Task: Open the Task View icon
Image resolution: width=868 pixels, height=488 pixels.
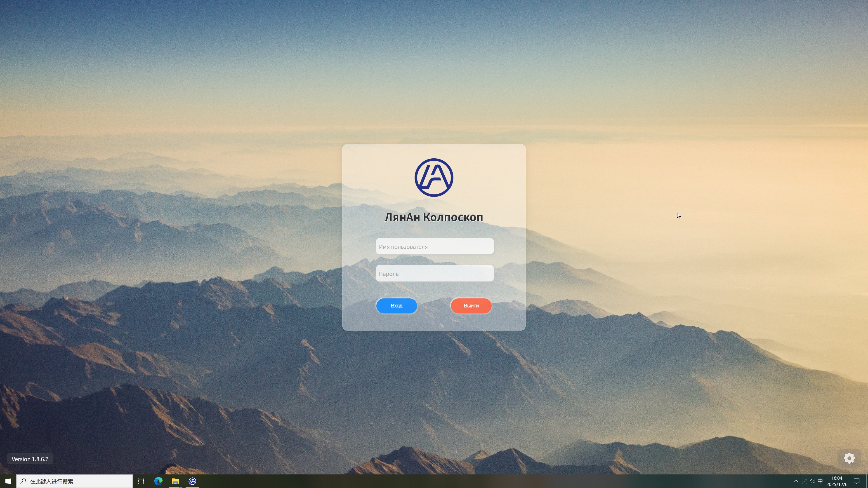Action: 141,481
